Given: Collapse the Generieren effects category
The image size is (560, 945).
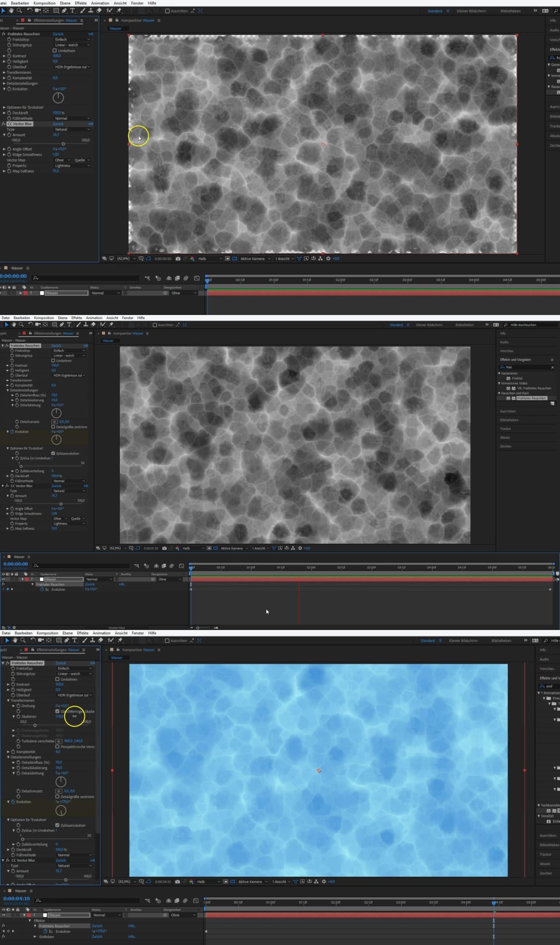Looking at the screenshot, I should tap(499, 374).
